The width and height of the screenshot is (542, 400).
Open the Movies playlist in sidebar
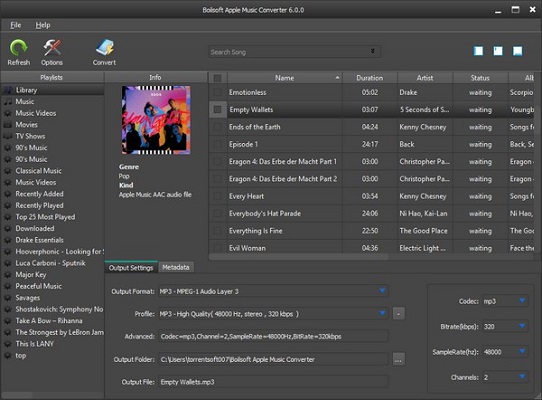[26, 124]
